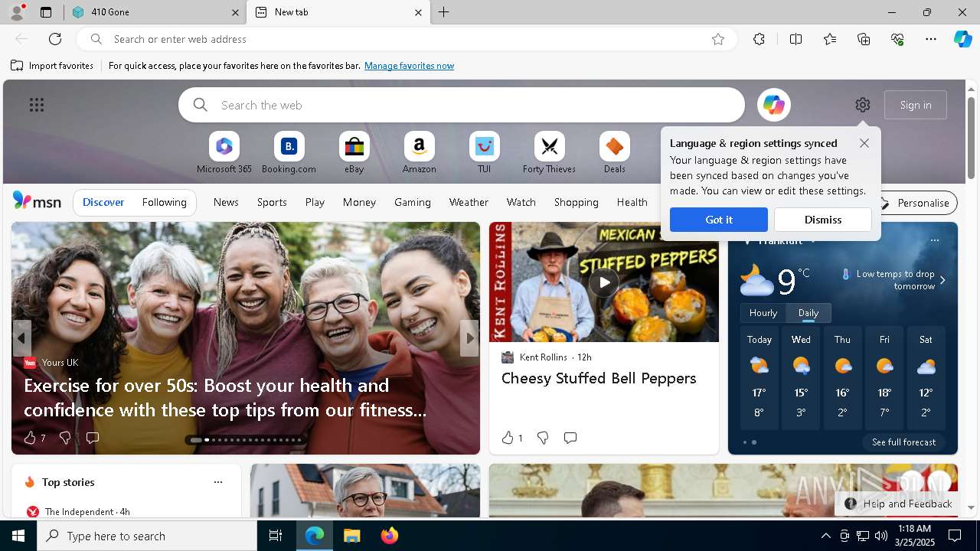The width and height of the screenshot is (980, 551).
Task: Open comments on Cheesy Stuffed Bell Peppers
Action: pyautogui.click(x=570, y=438)
